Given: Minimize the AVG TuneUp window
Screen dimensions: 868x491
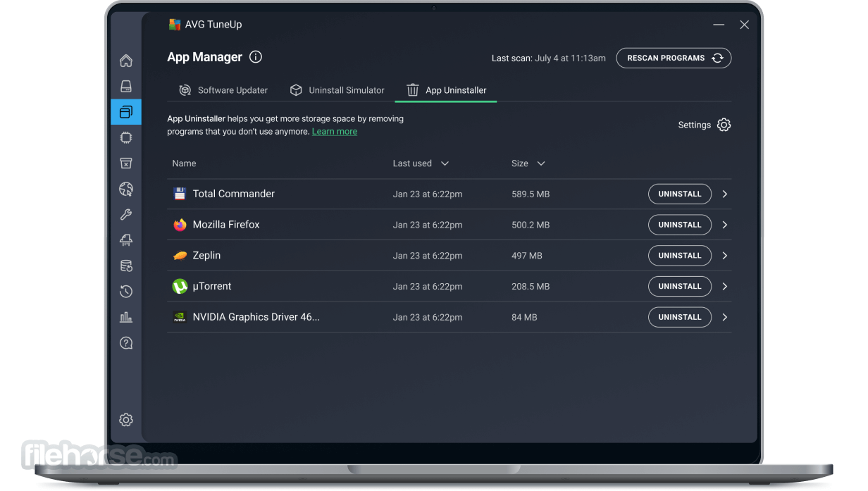Looking at the screenshot, I should pos(719,25).
